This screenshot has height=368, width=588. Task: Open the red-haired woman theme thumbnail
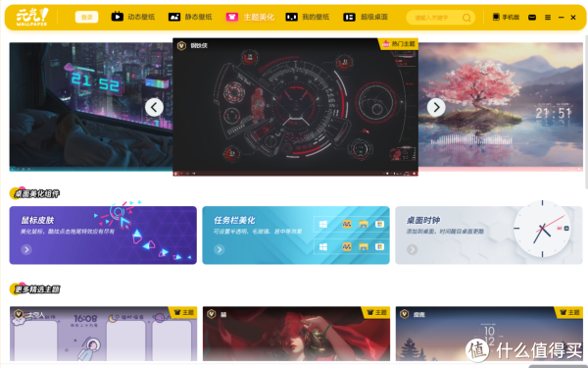(296, 334)
